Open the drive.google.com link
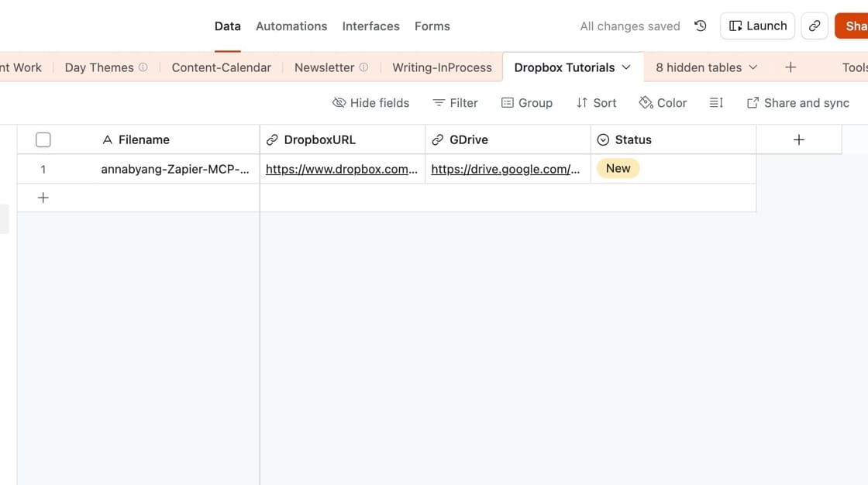 tap(505, 170)
